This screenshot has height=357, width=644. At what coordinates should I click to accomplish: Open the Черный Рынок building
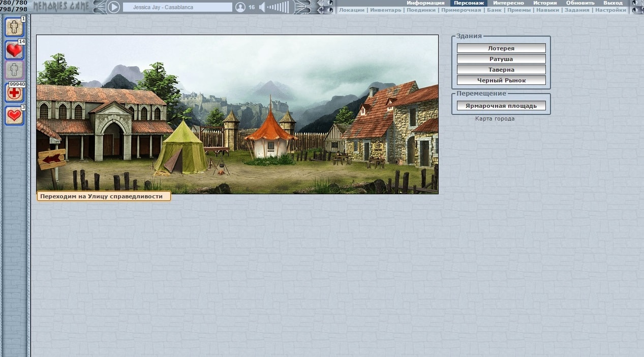point(501,80)
